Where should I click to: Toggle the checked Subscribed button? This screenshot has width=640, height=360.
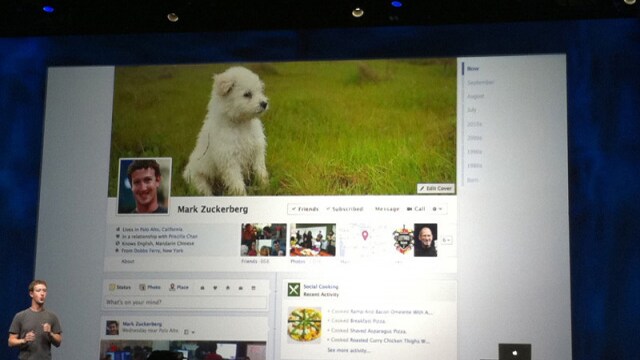345,209
